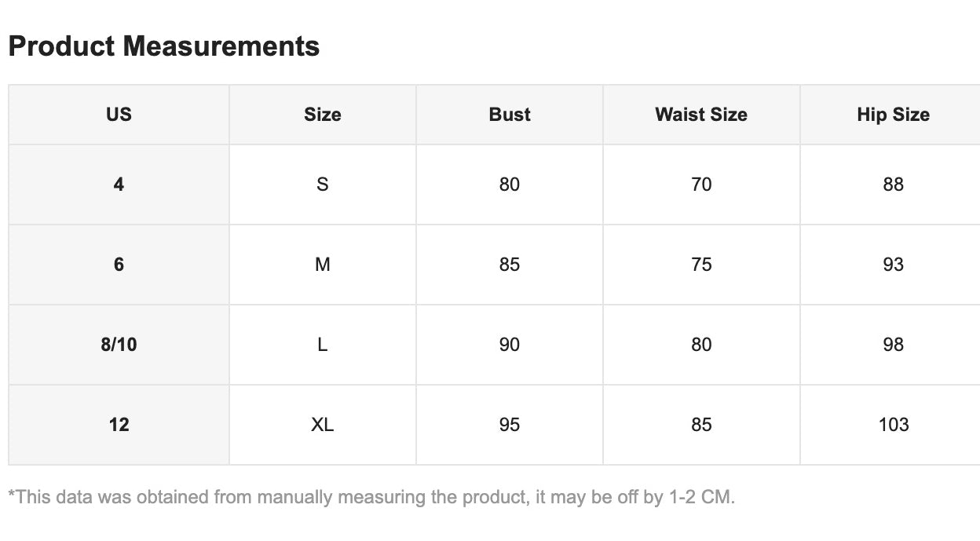Select the Hip Size column header
This screenshot has width=980, height=541.
(x=893, y=115)
